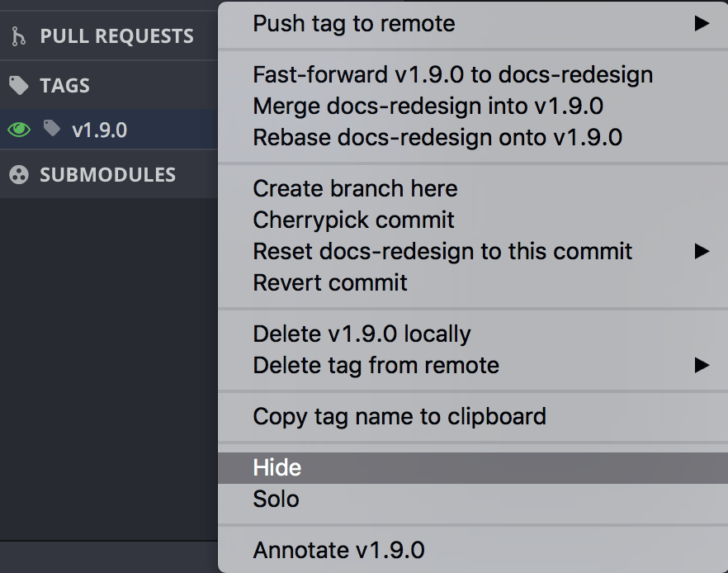
Task: Click Copy tag name to clipboard
Action: [399, 416]
